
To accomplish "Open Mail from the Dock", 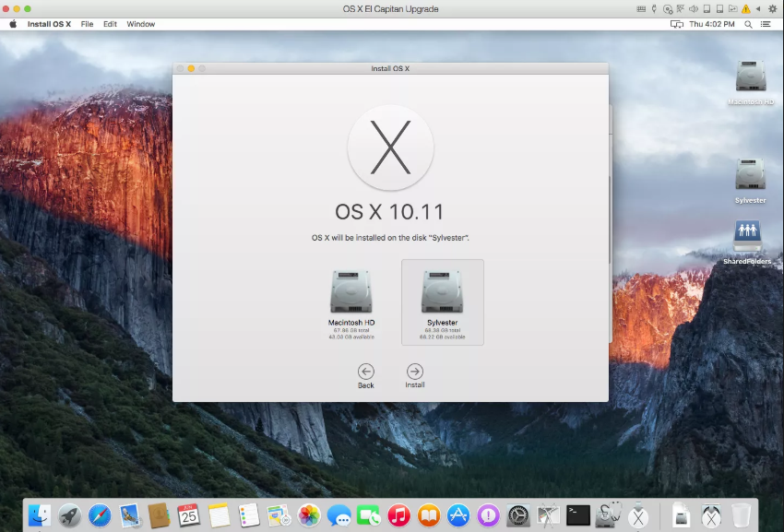I will pyautogui.click(x=129, y=515).
